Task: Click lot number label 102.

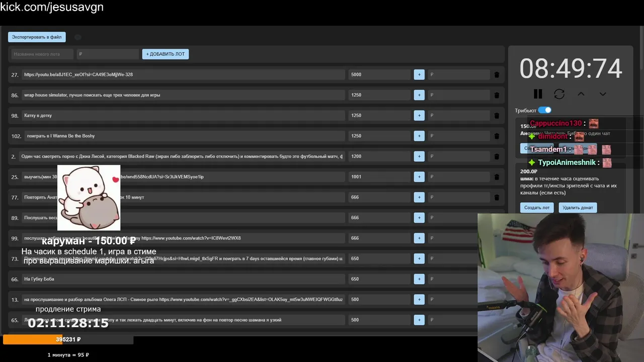Action: point(16,136)
